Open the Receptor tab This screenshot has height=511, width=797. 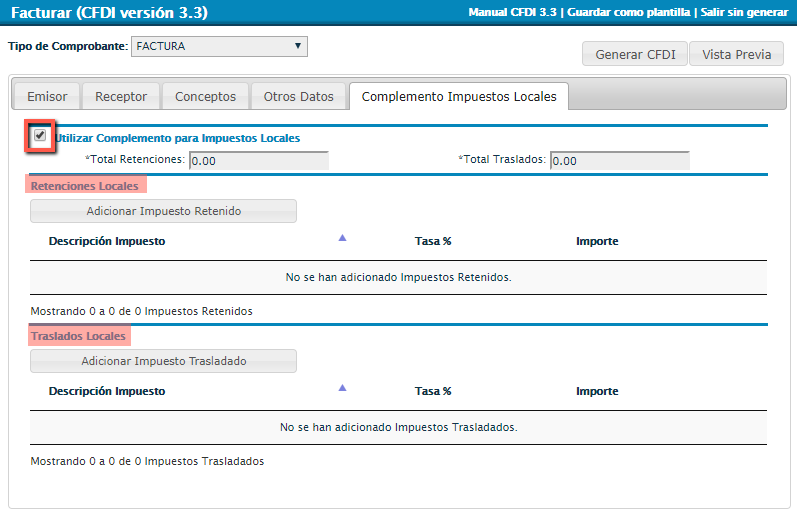(x=121, y=97)
